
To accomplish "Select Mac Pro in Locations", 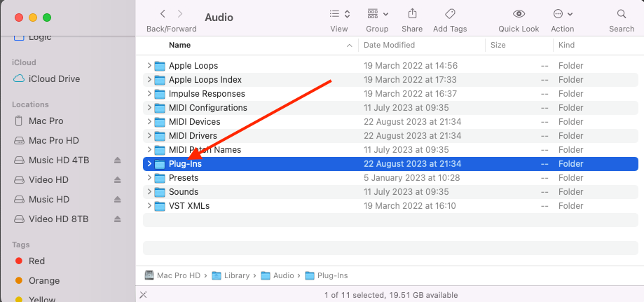I will [x=46, y=121].
